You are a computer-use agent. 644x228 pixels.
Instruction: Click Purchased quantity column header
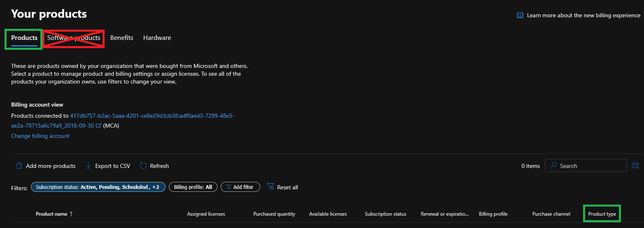coord(274,214)
